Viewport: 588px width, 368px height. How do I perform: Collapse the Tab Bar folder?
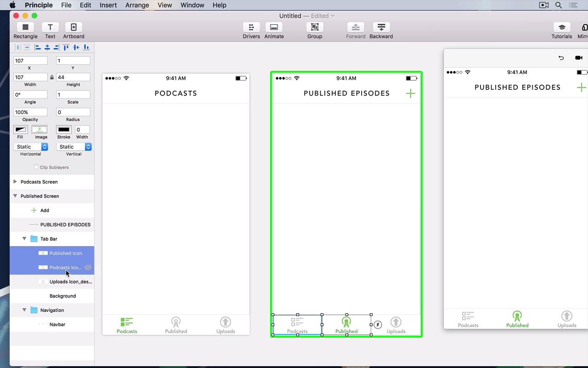[24, 239]
